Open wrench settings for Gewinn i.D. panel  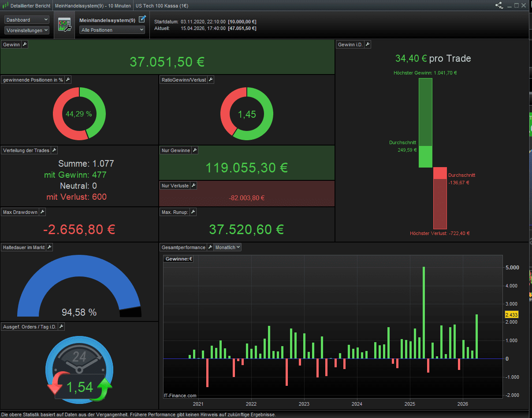(368, 45)
